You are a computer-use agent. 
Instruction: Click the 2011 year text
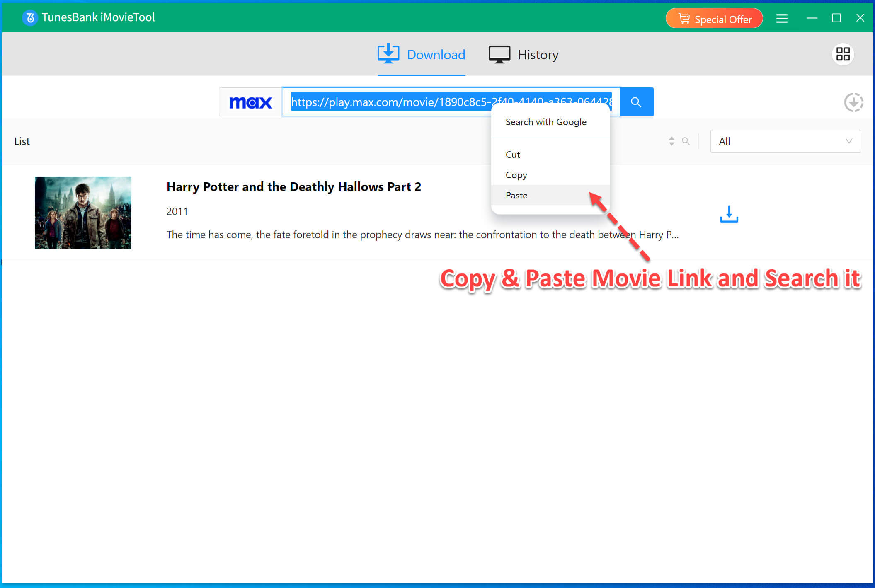point(177,212)
